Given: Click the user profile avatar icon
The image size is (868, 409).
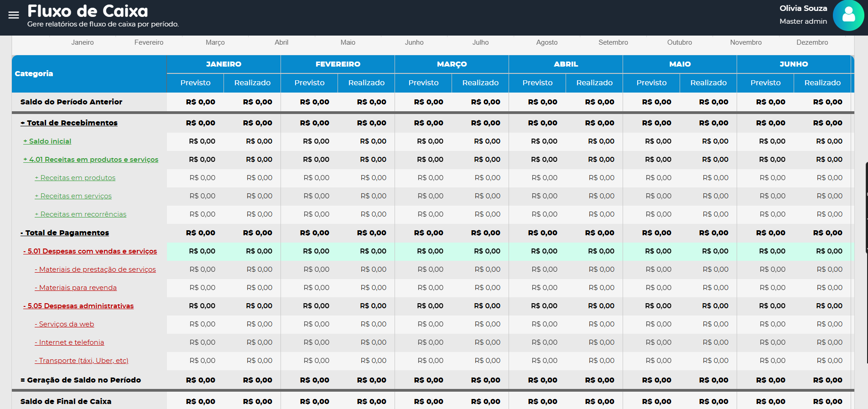Looking at the screenshot, I should pyautogui.click(x=848, y=15).
